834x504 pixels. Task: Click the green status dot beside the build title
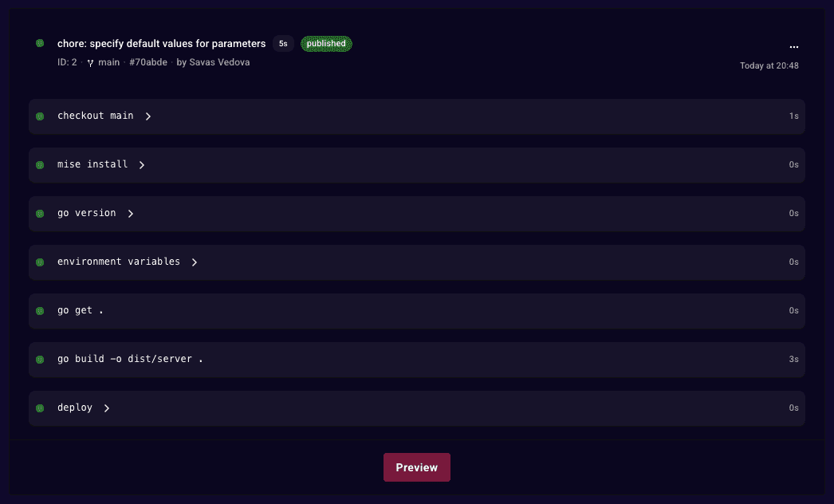40,43
